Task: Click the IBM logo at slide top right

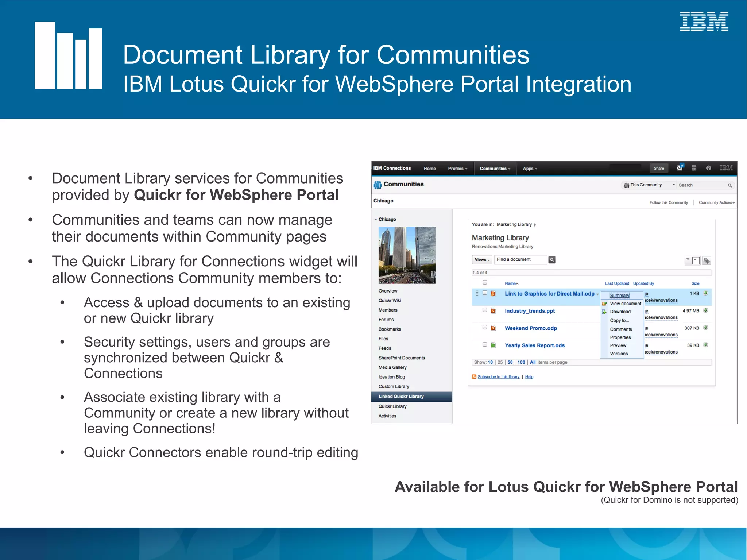Action: 704,22
